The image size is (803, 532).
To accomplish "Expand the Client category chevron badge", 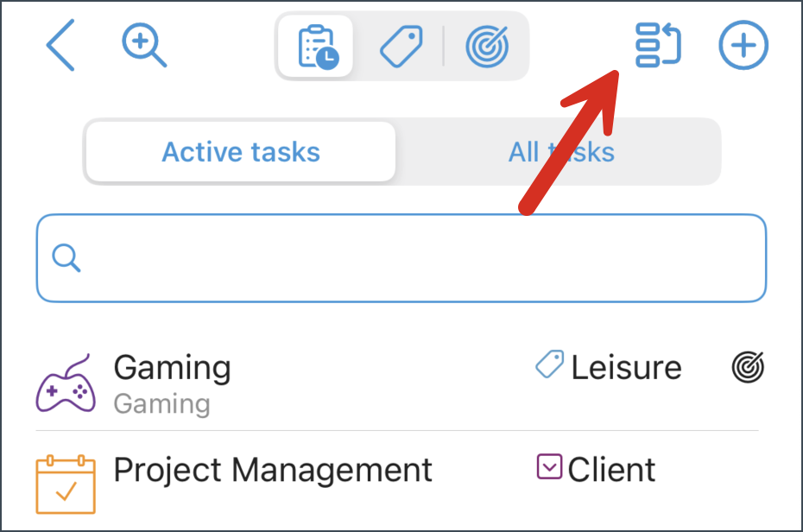I will [549, 468].
